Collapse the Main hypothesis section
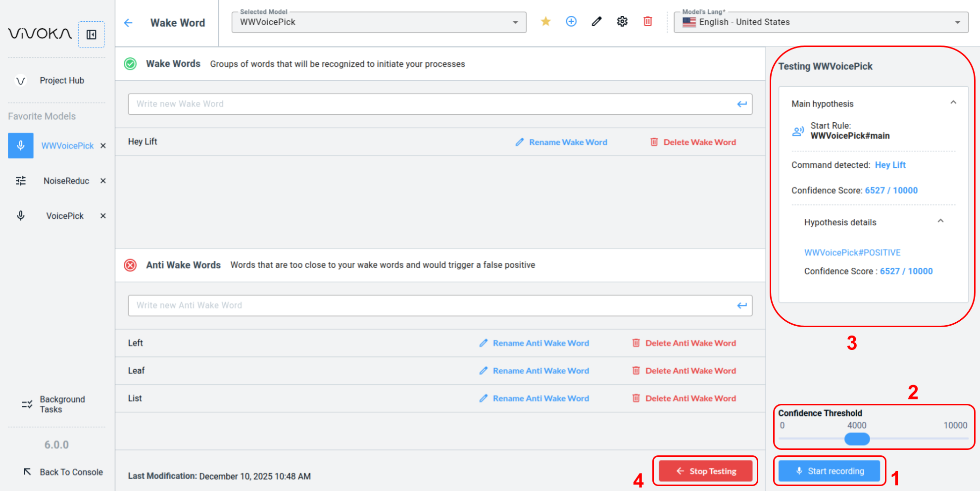980x491 pixels. (953, 102)
